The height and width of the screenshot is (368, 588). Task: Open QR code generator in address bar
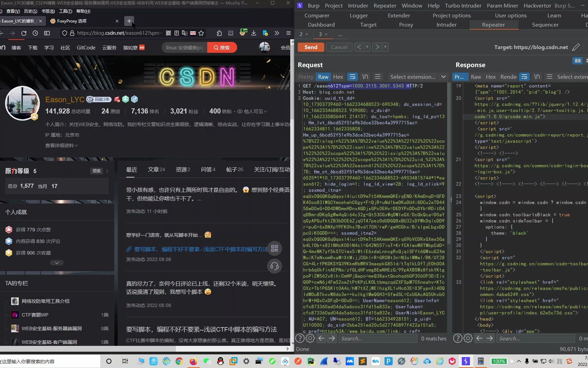[168, 33]
